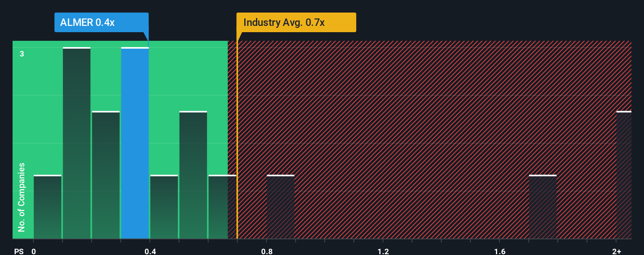Select the first histogram bar at PS 0

point(48,207)
